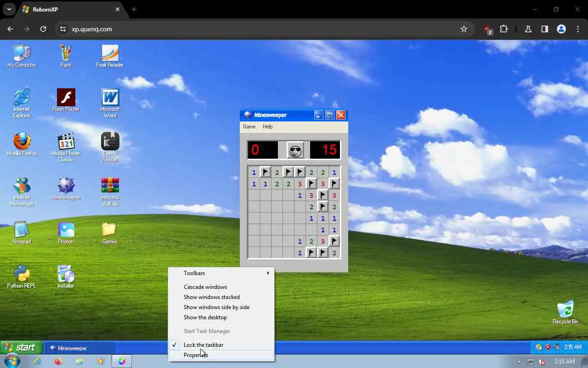Open a new Chrome tab
The height and width of the screenshot is (368, 588).
[x=134, y=9]
